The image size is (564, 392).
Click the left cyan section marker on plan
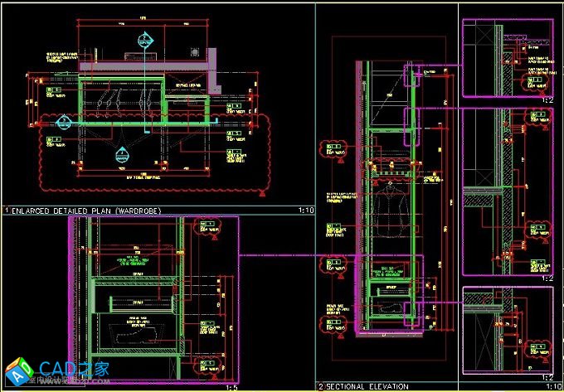coord(62,122)
